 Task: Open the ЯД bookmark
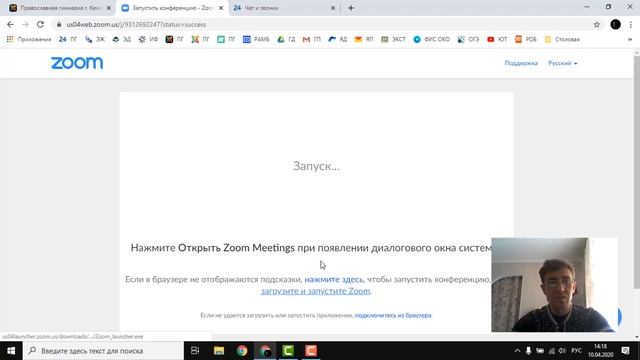point(338,39)
